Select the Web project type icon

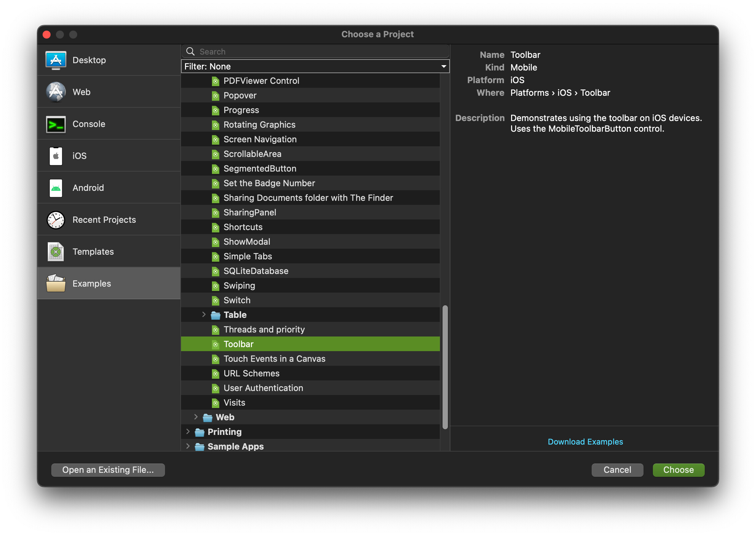(x=56, y=92)
